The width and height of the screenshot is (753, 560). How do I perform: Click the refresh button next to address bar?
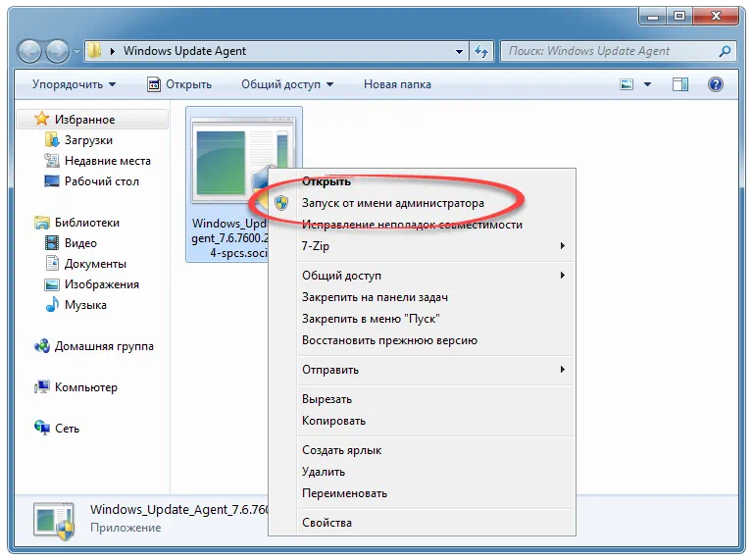pos(481,51)
